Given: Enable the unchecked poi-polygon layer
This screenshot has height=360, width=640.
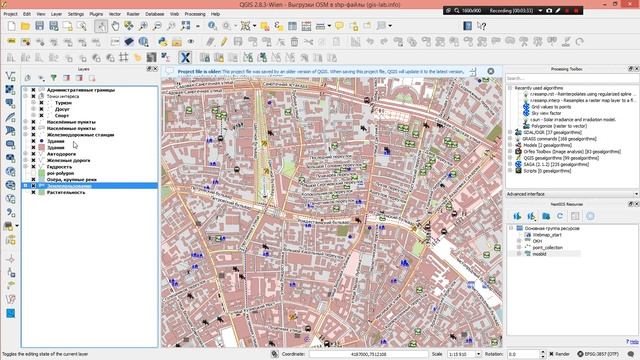Looking at the screenshot, I should (33, 173).
